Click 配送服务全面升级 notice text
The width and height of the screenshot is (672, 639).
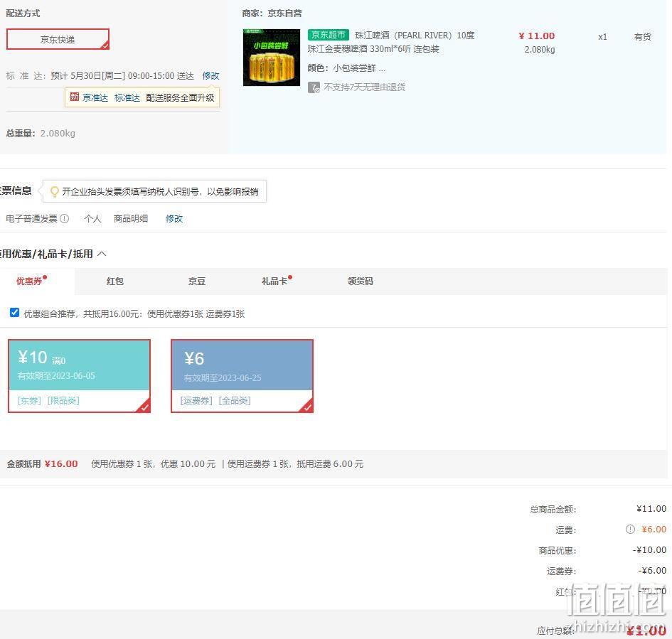click(180, 97)
